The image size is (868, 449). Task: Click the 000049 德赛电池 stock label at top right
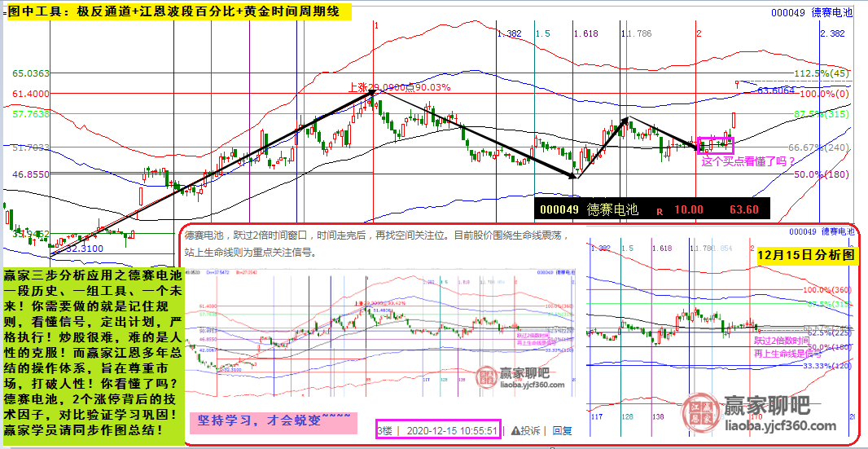point(812,11)
